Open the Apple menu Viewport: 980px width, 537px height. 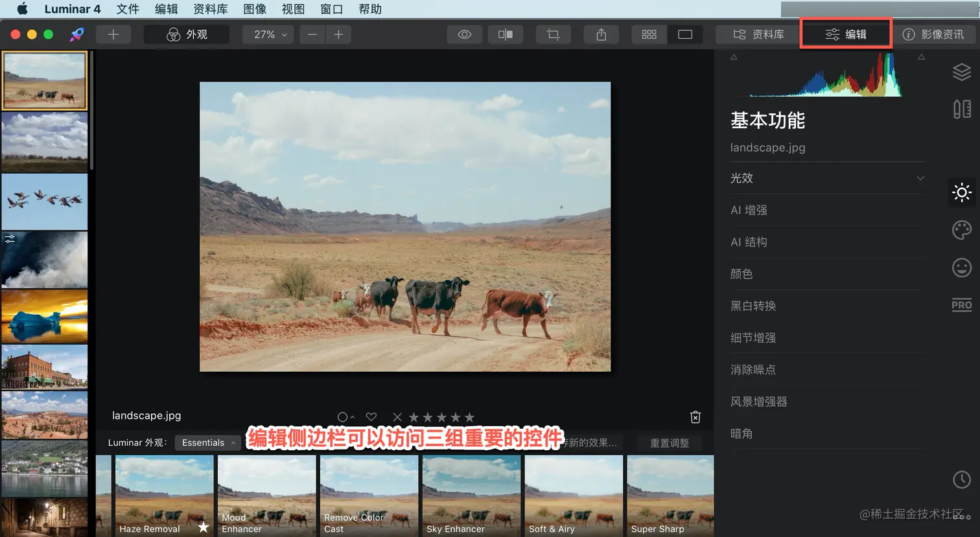(23, 9)
